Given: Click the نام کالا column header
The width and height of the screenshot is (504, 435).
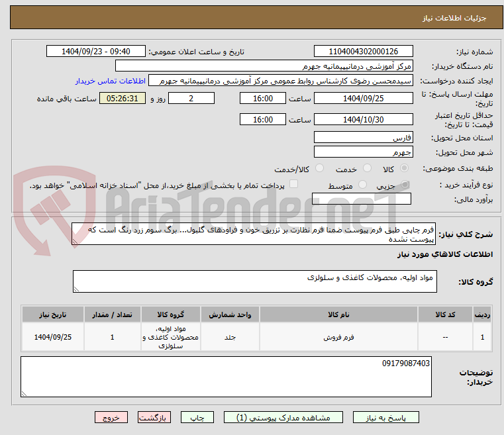Looking at the screenshot, I should coord(338,314).
